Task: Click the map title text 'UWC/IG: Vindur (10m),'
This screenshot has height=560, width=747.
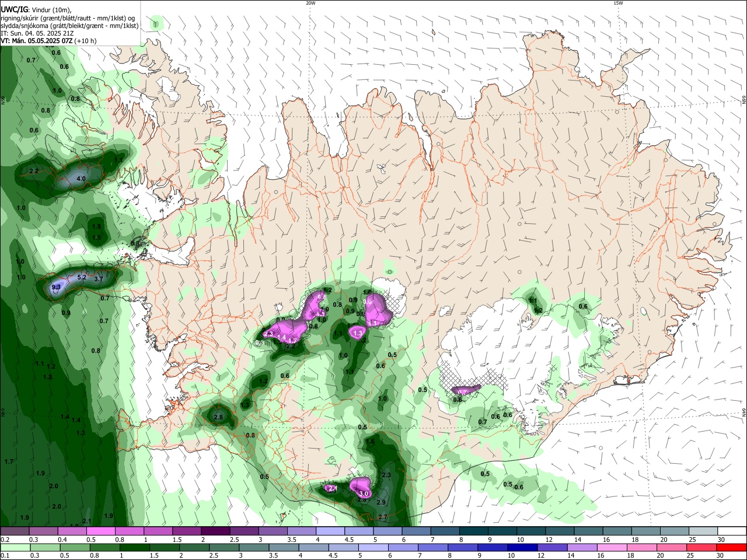Action: [x=36, y=9]
